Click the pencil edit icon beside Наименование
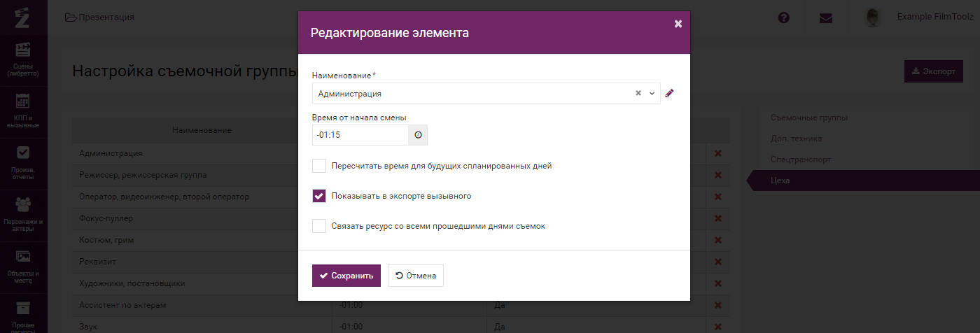 pos(669,93)
